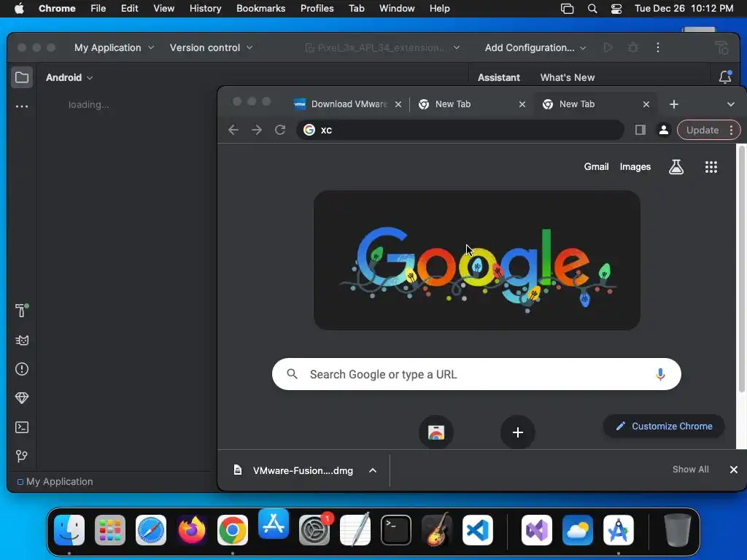Open the App Quality Insights gem icon

(22, 398)
